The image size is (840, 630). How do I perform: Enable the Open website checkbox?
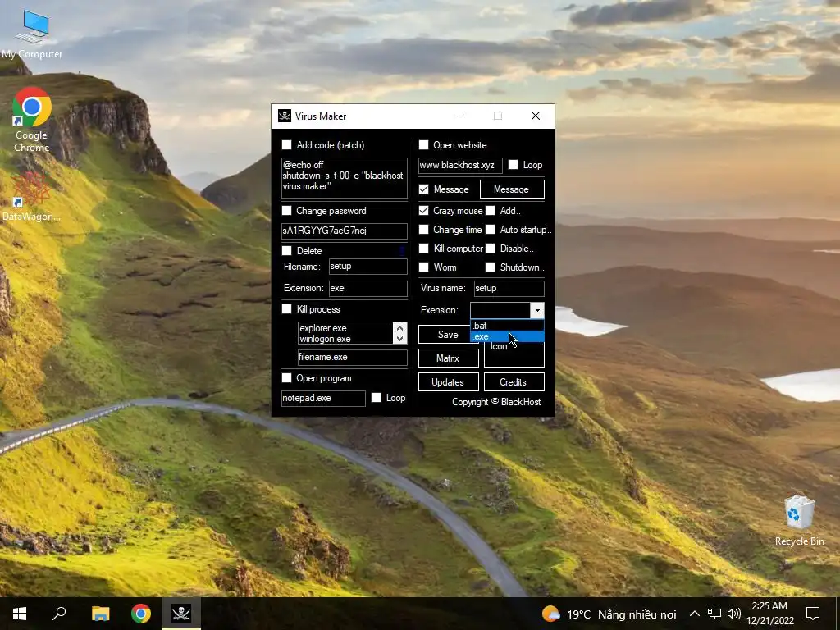tap(424, 144)
